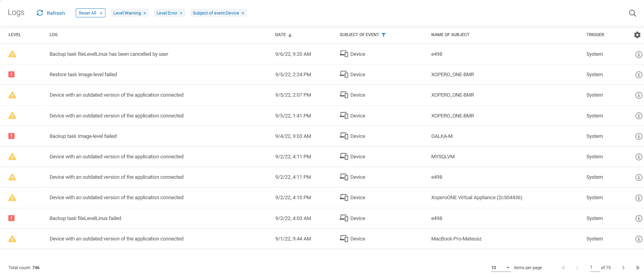The width and height of the screenshot is (644, 277).
Task: Expand the items per page dropdown
Action: (x=507, y=268)
